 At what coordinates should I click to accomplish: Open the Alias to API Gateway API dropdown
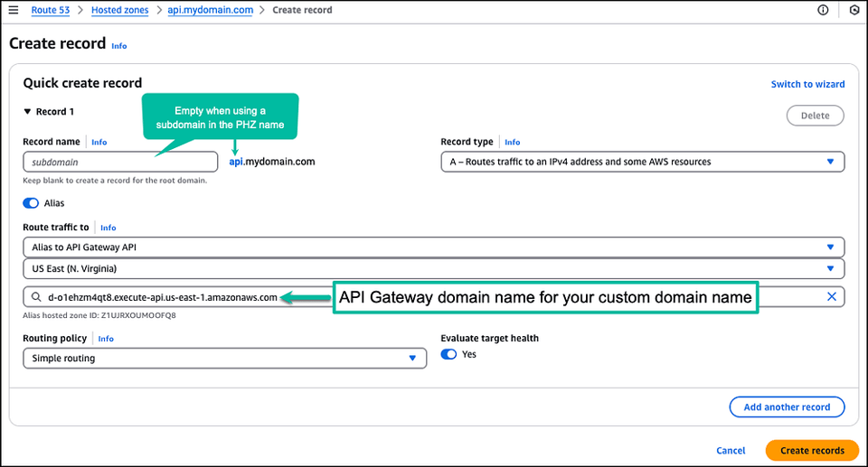click(x=433, y=247)
